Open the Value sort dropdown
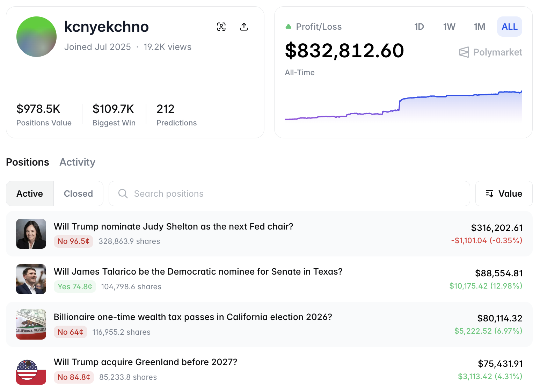540x392 pixels. tap(504, 193)
